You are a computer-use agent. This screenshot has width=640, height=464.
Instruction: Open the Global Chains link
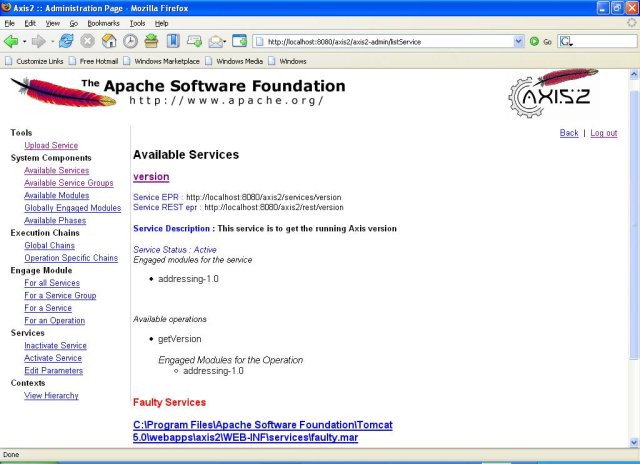(x=49, y=245)
